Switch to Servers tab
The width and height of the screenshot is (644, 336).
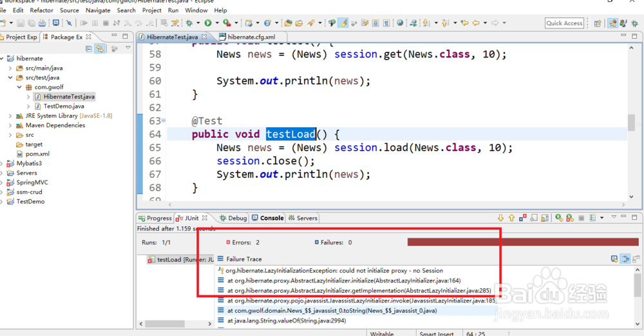303,218
